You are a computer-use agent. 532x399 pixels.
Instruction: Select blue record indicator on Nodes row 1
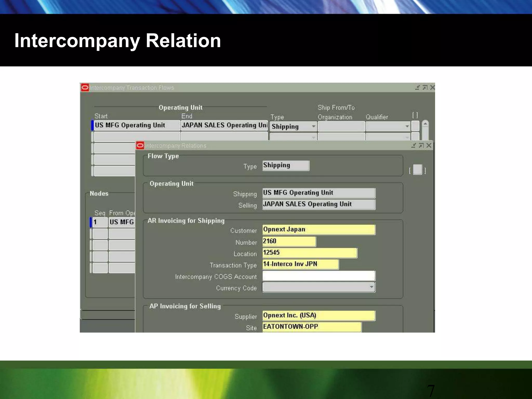coord(91,222)
